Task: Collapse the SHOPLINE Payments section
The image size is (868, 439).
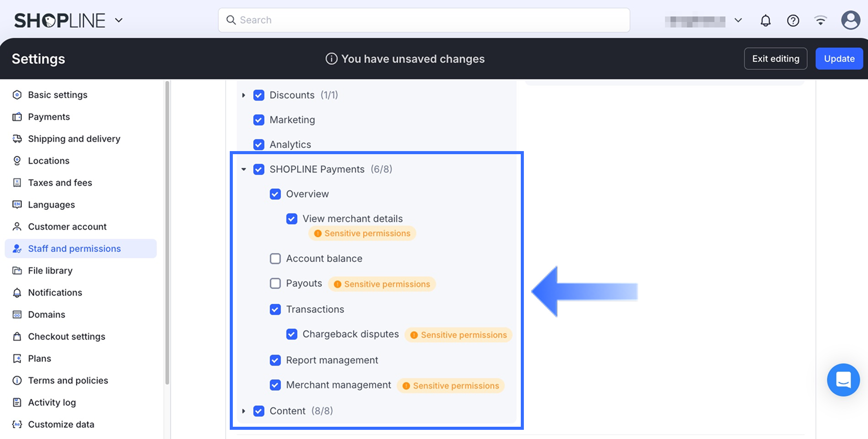Action: coord(244,169)
